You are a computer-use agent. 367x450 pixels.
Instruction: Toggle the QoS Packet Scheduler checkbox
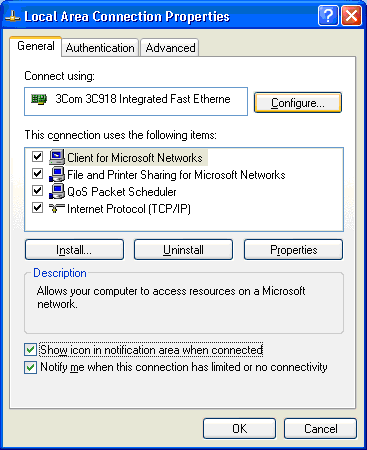tap(37, 191)
